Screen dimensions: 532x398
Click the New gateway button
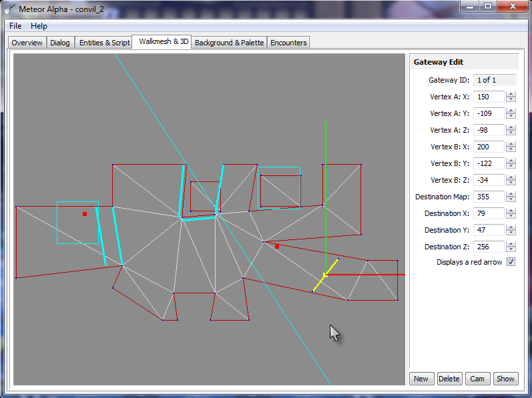tap(421, 379)
